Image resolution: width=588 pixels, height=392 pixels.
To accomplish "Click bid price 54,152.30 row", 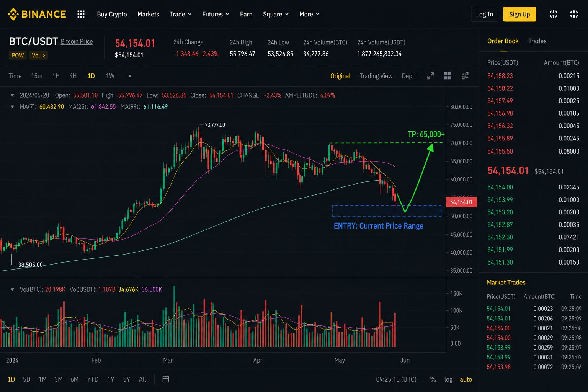I will [533, 237].
